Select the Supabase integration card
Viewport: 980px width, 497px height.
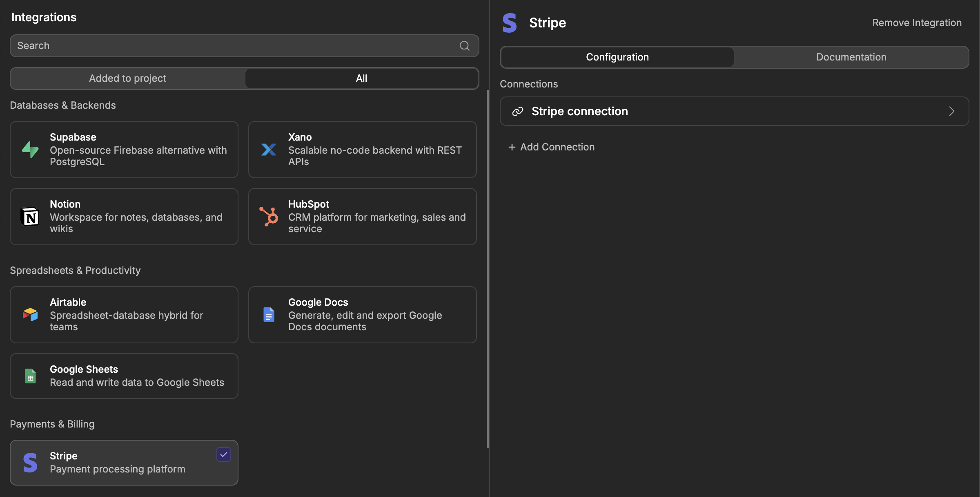(x=124, y=150)
